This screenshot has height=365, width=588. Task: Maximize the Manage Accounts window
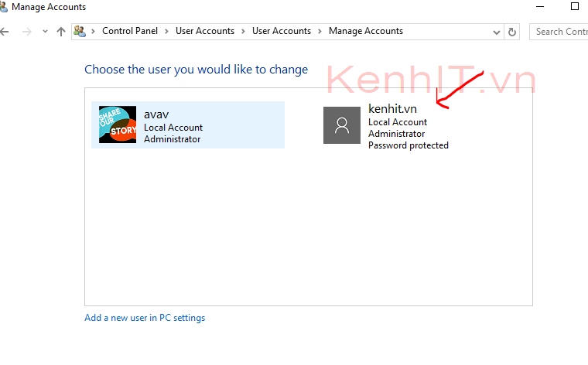pos(574,6)
